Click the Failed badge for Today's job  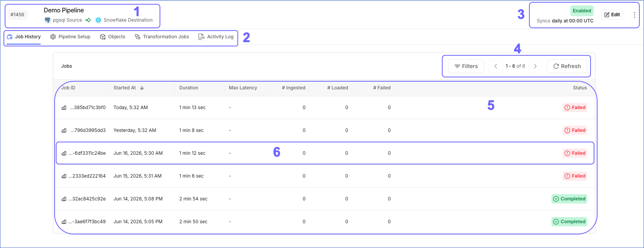tap(575, 108)
